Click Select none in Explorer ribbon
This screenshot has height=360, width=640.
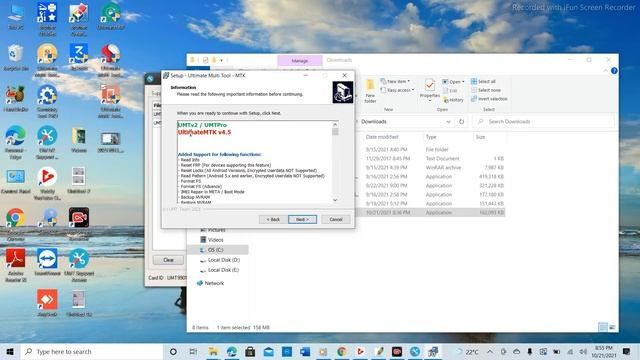point(486,90)
